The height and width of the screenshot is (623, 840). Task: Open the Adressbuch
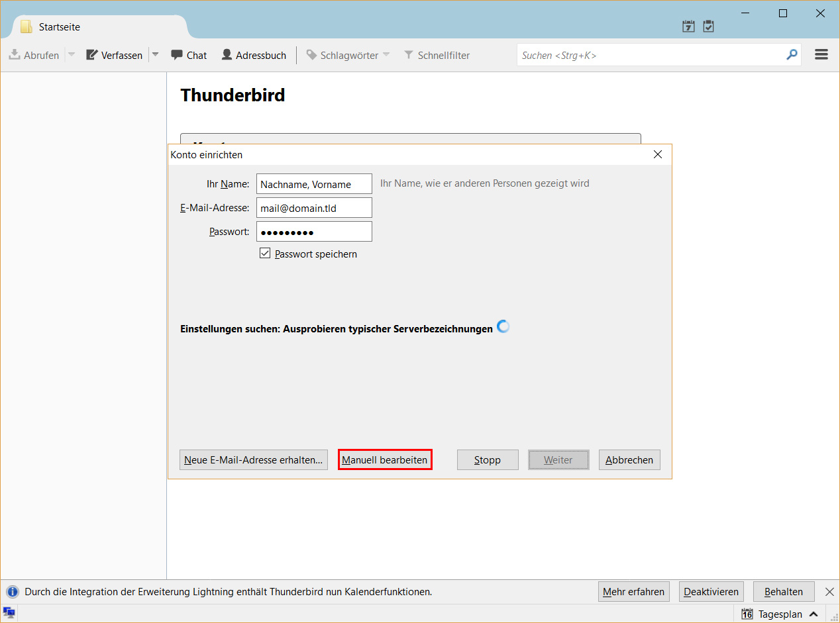point(254,55)
